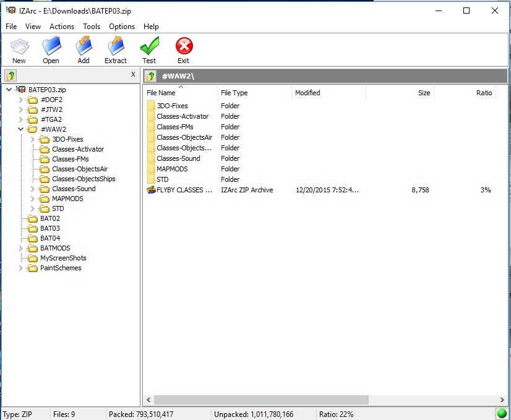Click the BATEP03.zip archive icon in tree
Viewport: 511px width, 420px height.
coord(21,89)
